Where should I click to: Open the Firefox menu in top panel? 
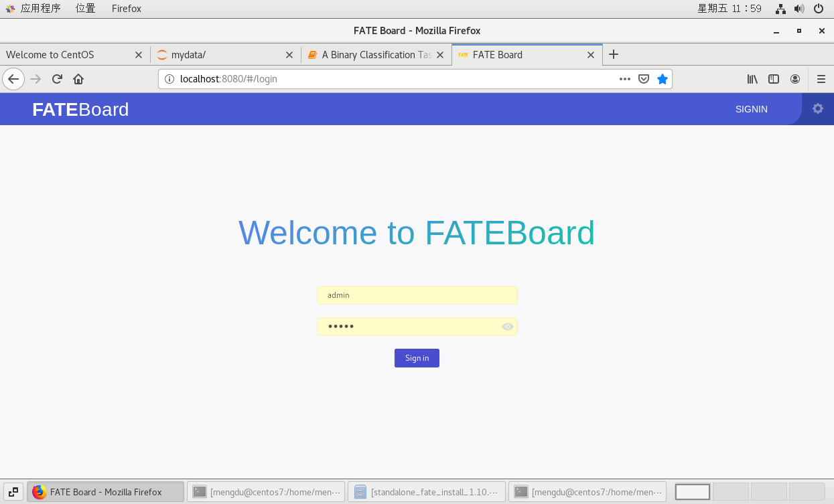click(127, 9)
